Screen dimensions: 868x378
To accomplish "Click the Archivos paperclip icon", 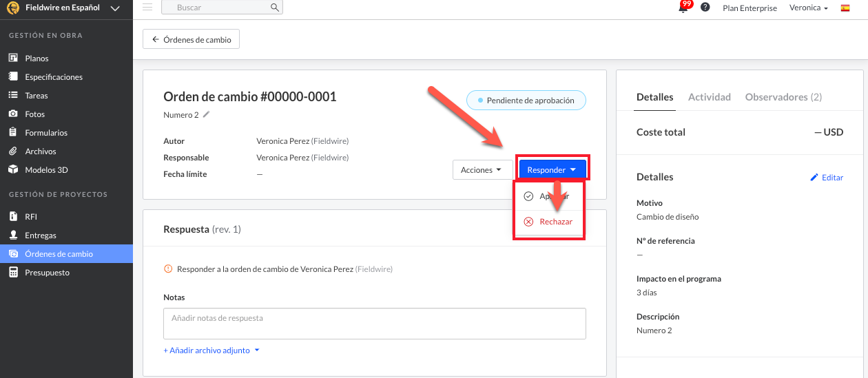I will pyautogui.click(x=12, y=151).
